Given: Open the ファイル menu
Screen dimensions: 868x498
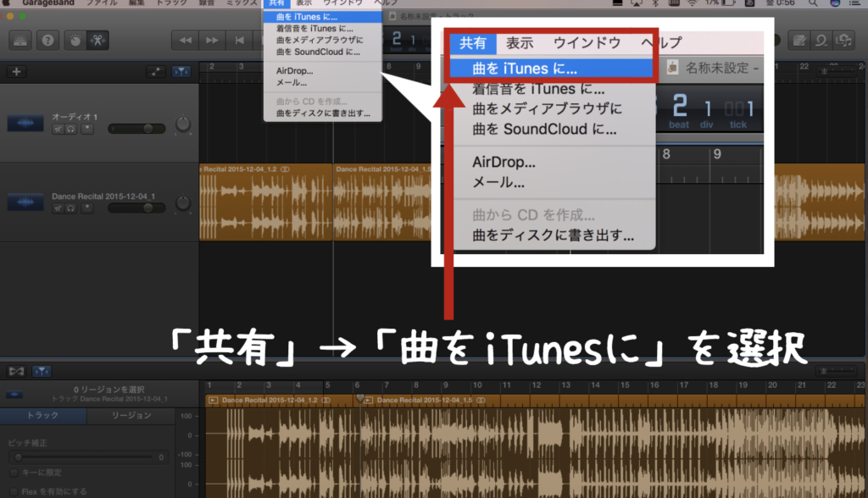Looking at the screenshot, I should (102, 3).
